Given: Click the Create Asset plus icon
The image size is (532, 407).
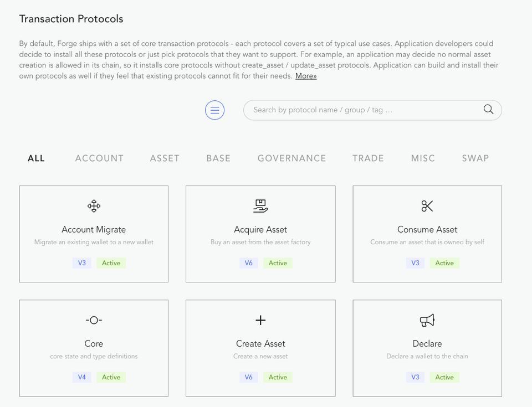Looking at the screenshot, I should pyautogui.click(x=260, y=320).
